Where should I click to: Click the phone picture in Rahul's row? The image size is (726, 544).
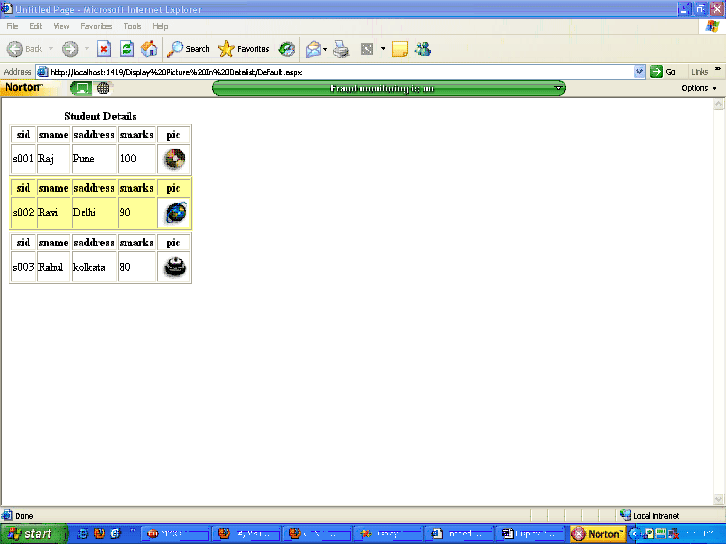pos(175,267)
